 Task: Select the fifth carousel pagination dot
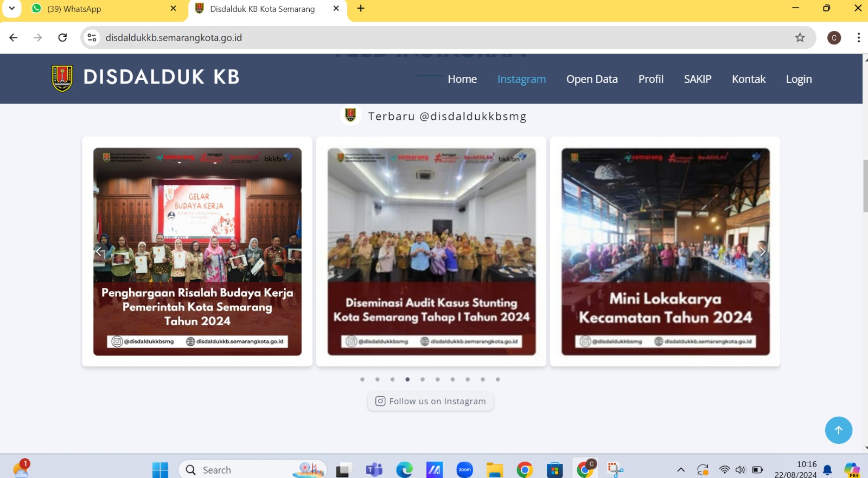click(x=423, y=379)
